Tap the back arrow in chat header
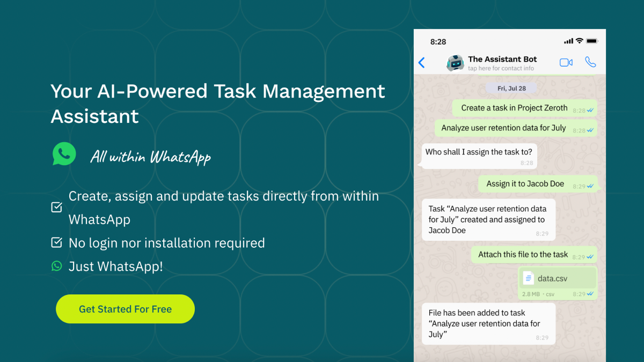The width and height of the screenshot is (644, 362). 421,63
